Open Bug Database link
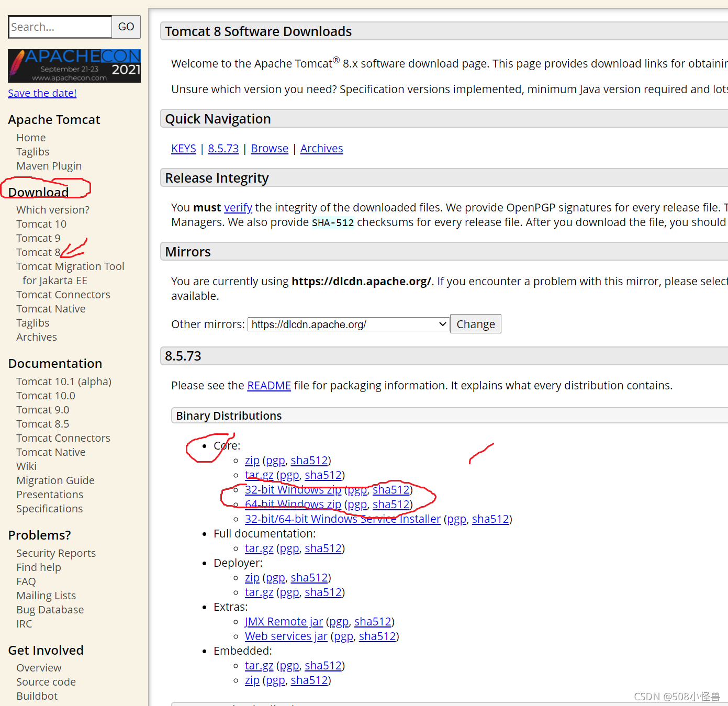728x706 pixels. (x=50, y=610)
